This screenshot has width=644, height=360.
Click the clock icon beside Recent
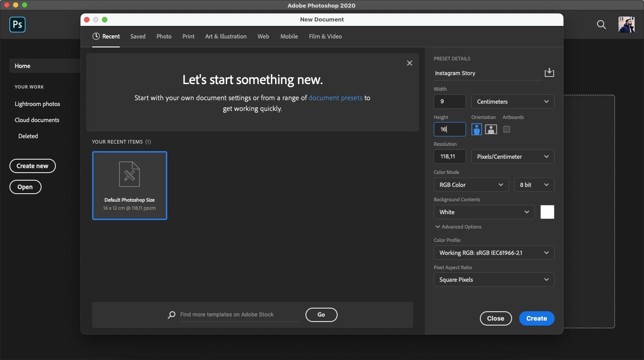(95, 36)
